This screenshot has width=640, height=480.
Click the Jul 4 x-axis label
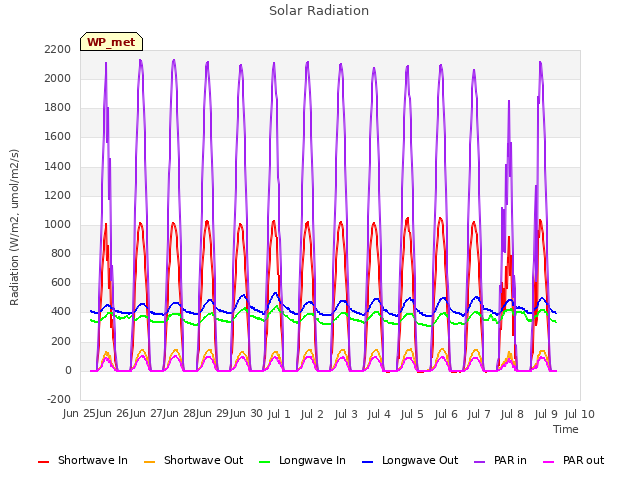[379, 414]
